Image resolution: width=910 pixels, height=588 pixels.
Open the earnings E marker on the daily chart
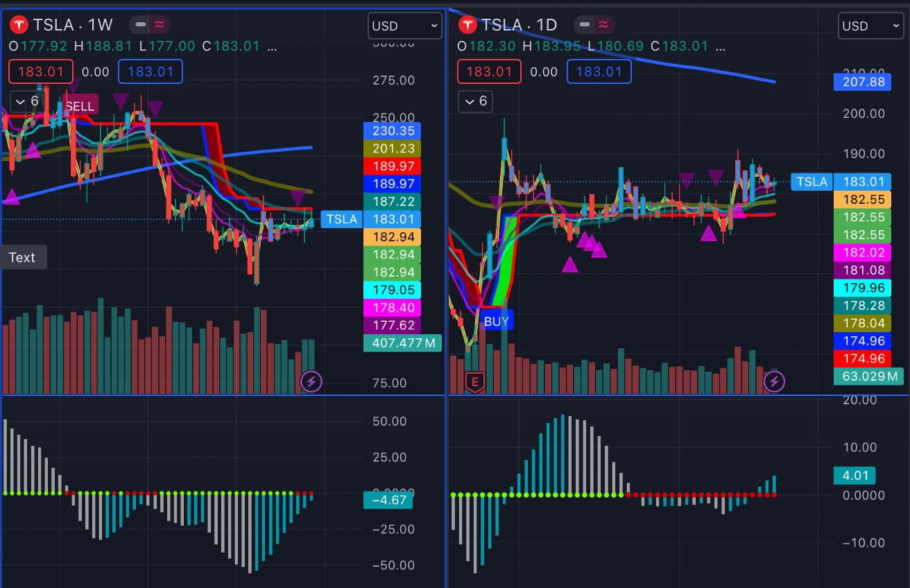coord(475,381)
